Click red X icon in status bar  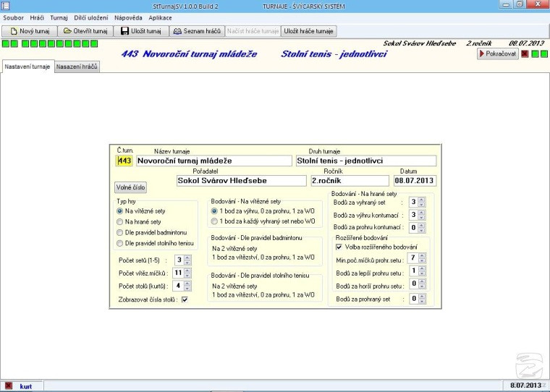click(8, 385)
